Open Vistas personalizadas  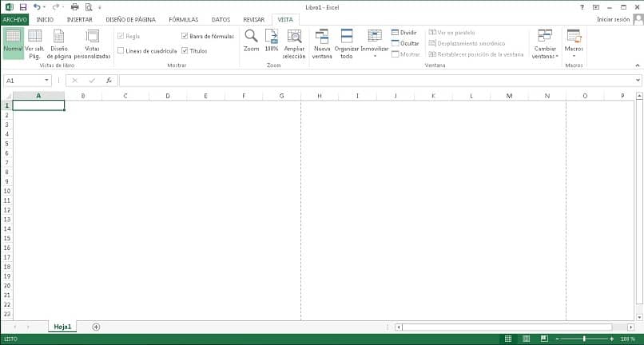click(x=92, y=42)
